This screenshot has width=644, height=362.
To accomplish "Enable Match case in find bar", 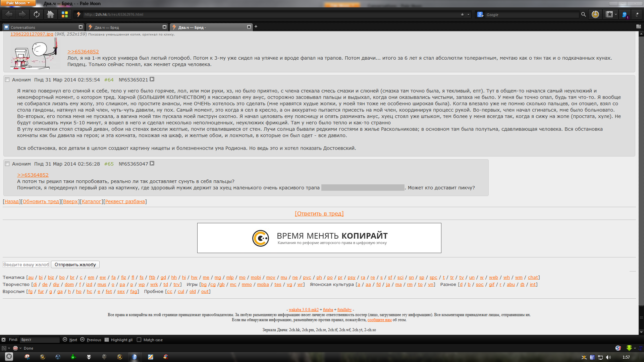I will point(139,340).
